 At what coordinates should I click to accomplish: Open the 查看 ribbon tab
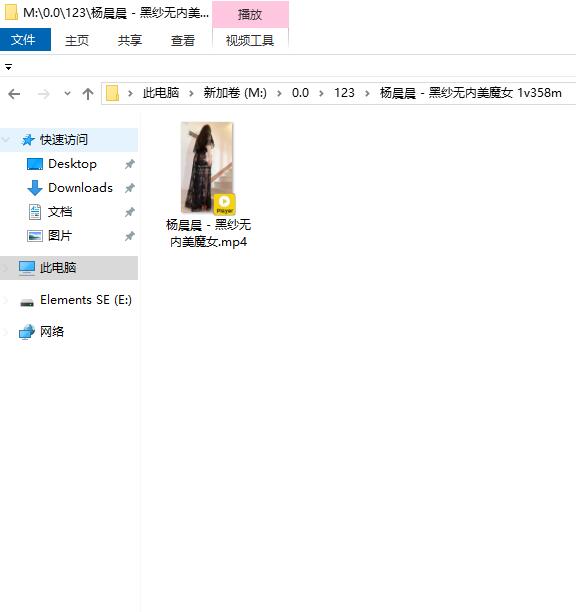click(183, 40)
